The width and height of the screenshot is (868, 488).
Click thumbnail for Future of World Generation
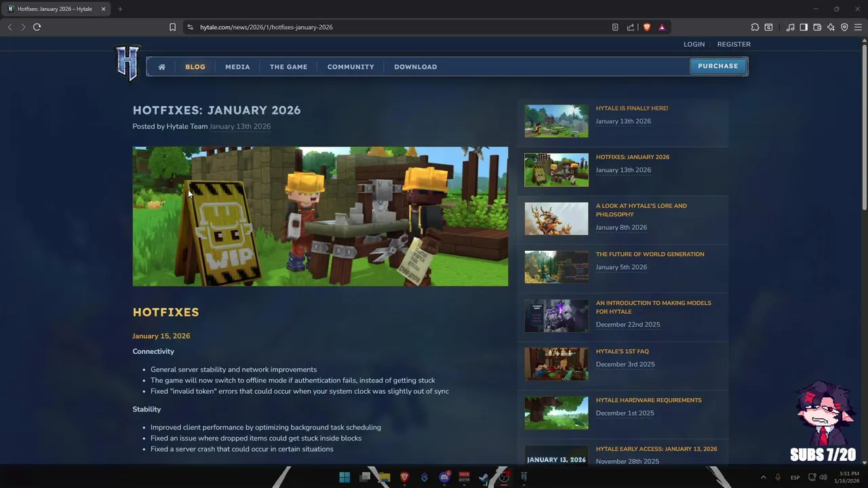pyautogui.click(x=556, y=267)
